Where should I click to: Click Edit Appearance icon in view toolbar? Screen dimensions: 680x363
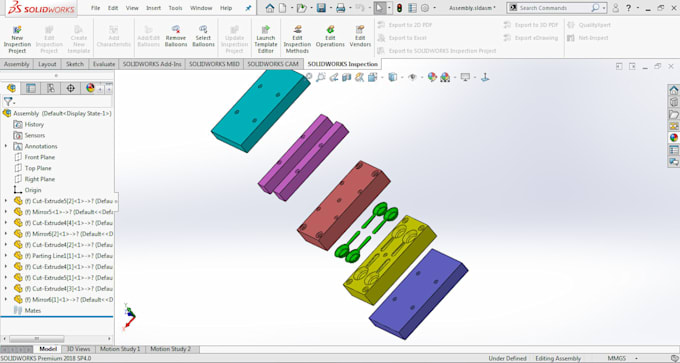tap(432, 77)
